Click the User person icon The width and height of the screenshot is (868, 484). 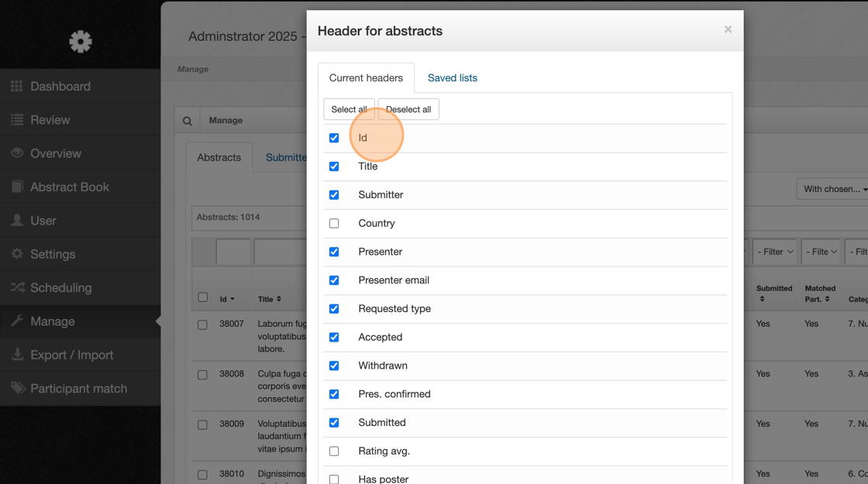click(x=16, y=220)
